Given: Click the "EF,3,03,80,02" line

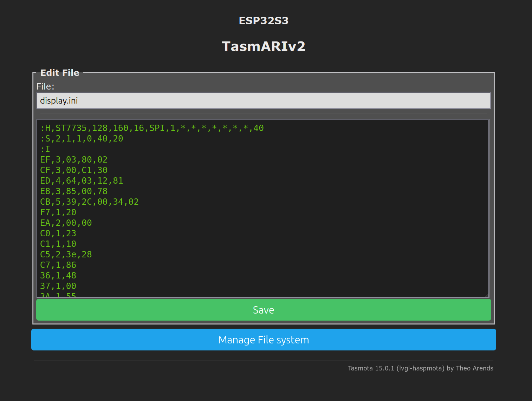Looking at the screenshot, I should click(x=74, y=159).
